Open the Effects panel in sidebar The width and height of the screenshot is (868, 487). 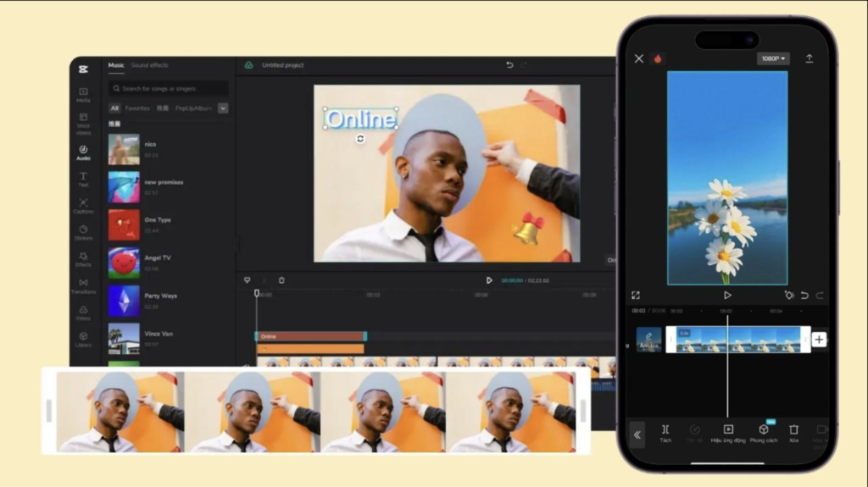click(83, 258)
